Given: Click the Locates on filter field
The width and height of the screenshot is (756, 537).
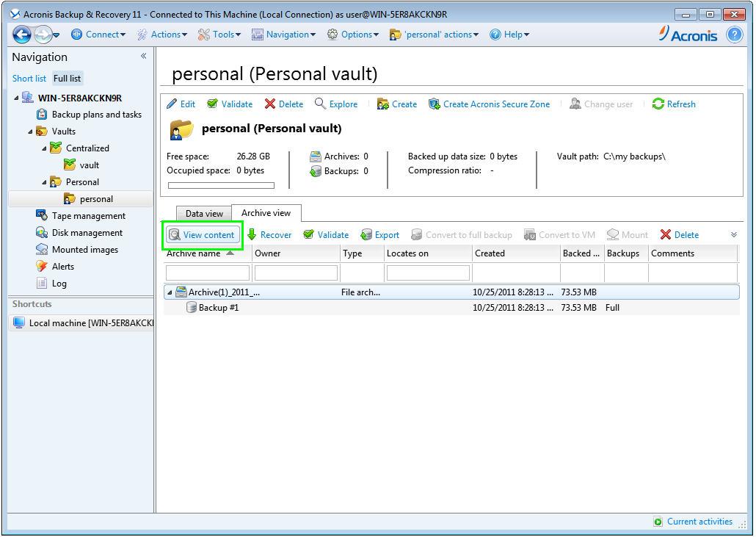Looking at the screenshot, I should 428,273.
